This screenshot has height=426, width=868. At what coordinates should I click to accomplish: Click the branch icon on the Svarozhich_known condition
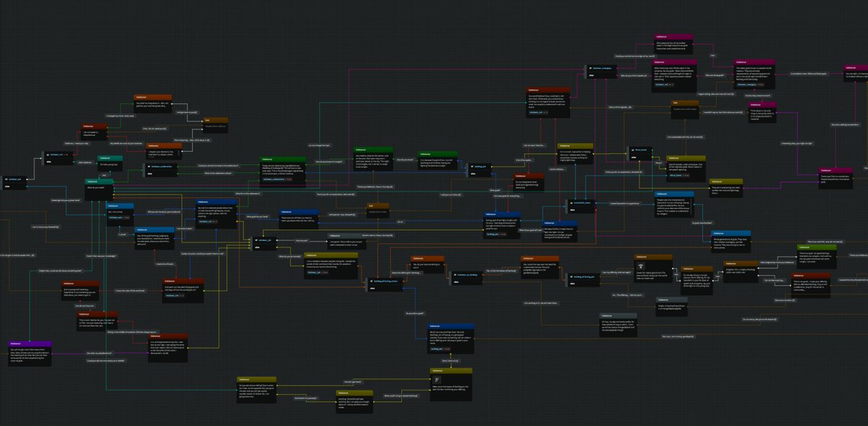pyautogui.click(x=571, y=203)
